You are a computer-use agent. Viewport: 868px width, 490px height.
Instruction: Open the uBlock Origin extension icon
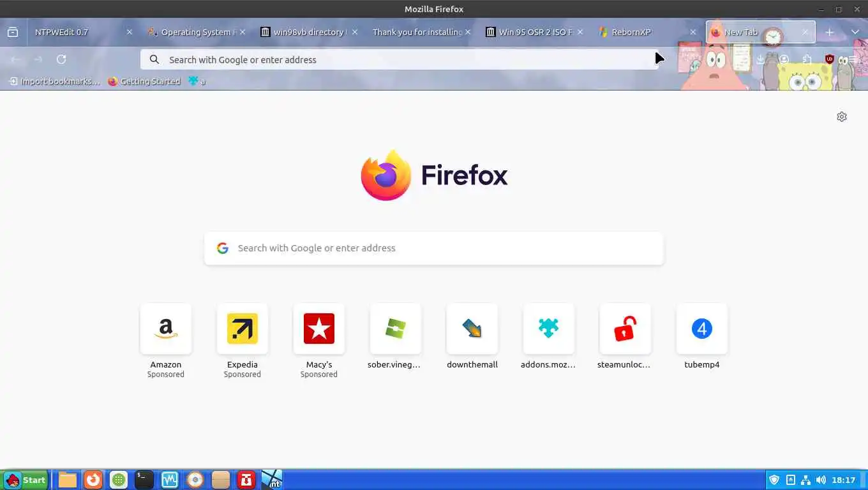(x=830, y=59)
